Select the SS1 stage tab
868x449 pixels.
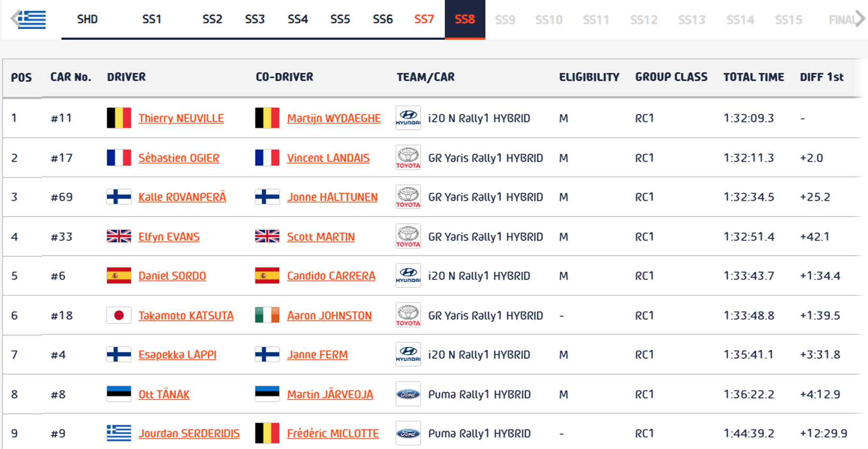click(x=151, y=19)
